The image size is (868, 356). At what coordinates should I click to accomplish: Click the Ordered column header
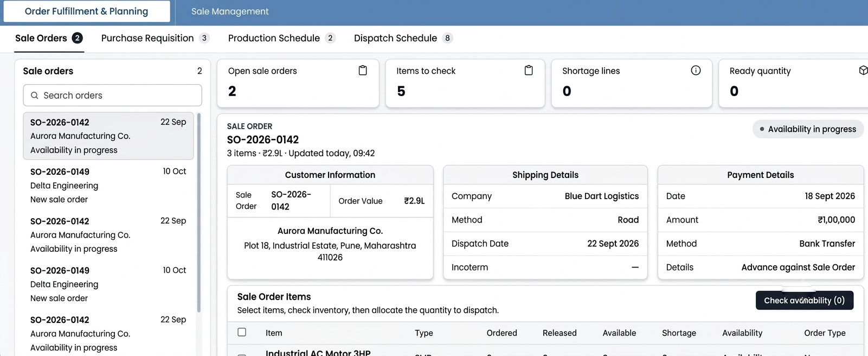coord(502,333)
